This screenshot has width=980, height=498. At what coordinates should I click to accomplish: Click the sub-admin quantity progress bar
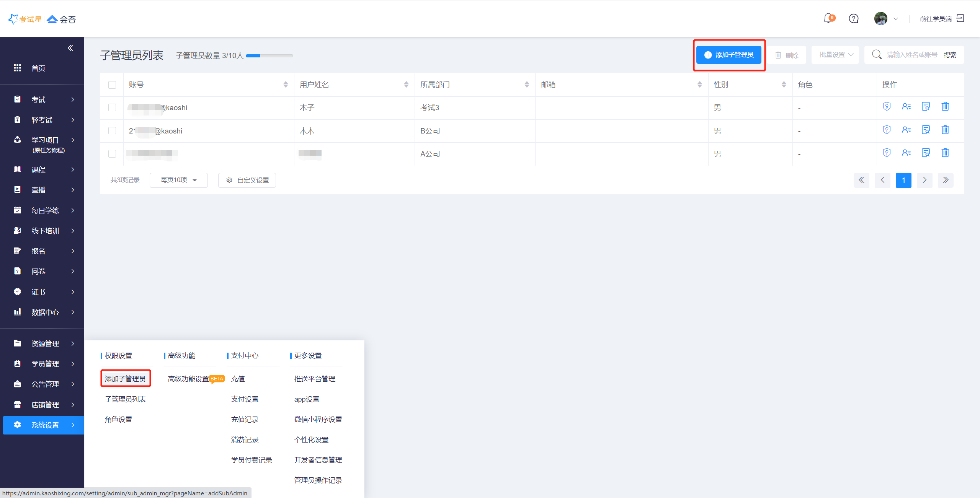click(269, 56)
